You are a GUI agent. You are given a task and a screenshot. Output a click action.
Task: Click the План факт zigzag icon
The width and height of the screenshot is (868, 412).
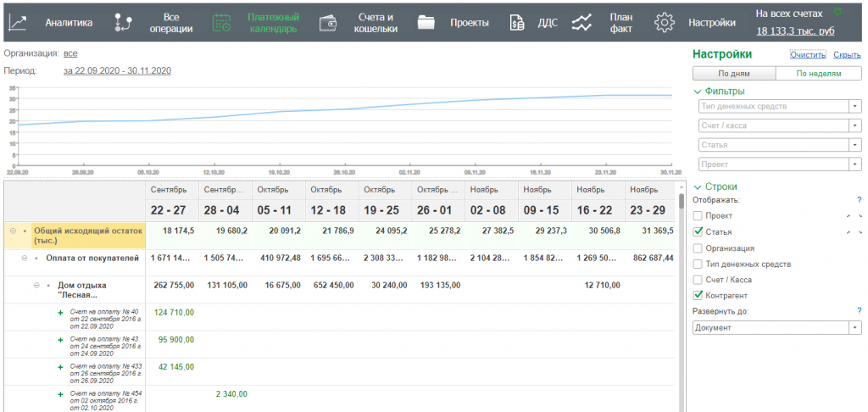[x=581, y=24]
